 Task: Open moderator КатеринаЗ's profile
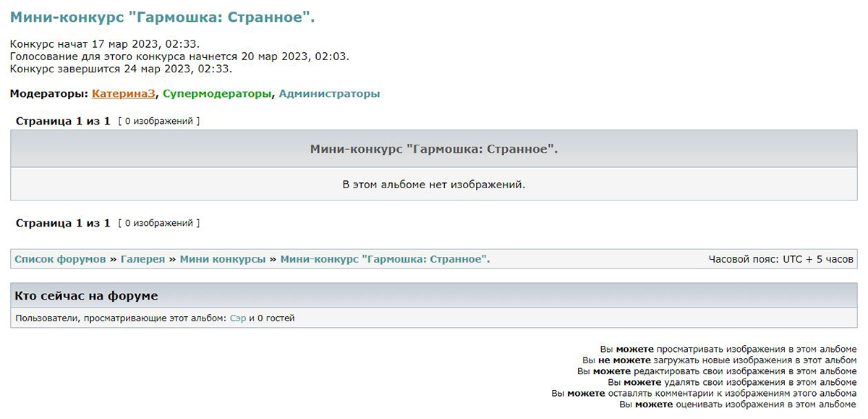point(123,94)
